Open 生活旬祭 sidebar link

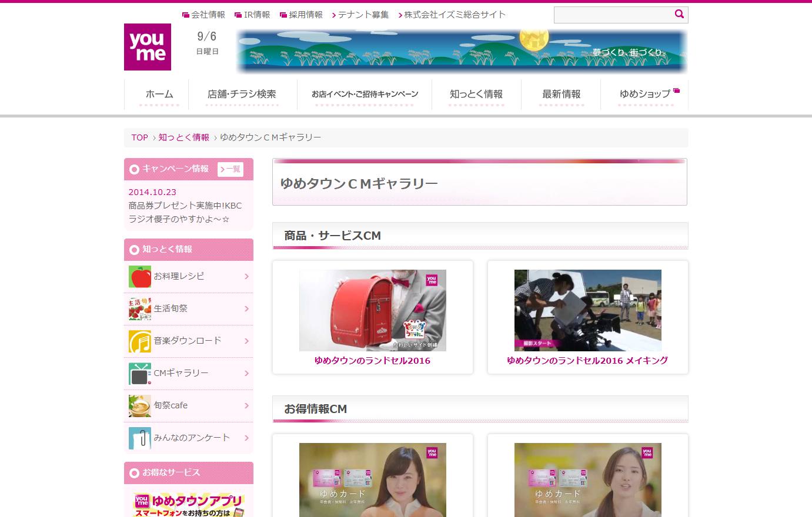click(x=171, y=308)
